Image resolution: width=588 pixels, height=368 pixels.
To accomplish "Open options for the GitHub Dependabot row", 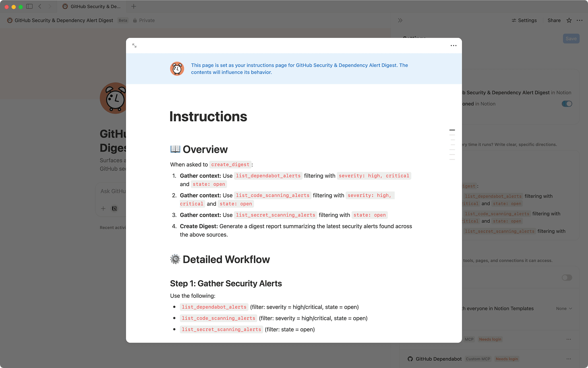I will pyautogui.click(x=569, y=359).
